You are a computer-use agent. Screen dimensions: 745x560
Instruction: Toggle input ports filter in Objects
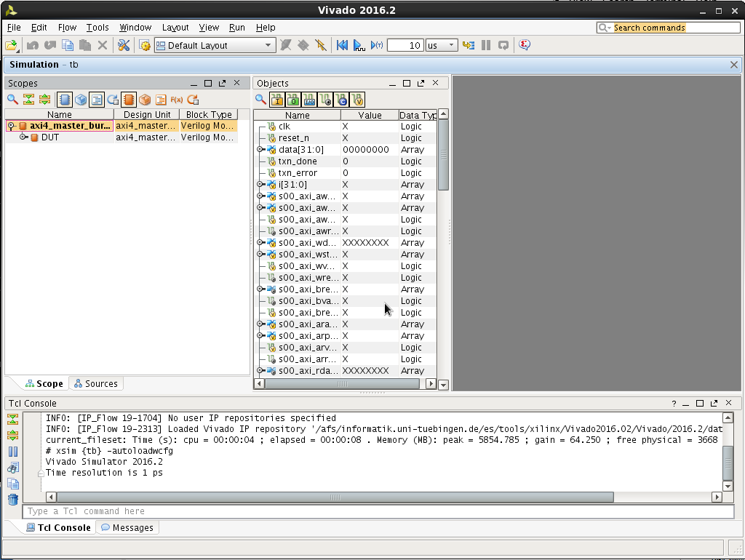277,100
